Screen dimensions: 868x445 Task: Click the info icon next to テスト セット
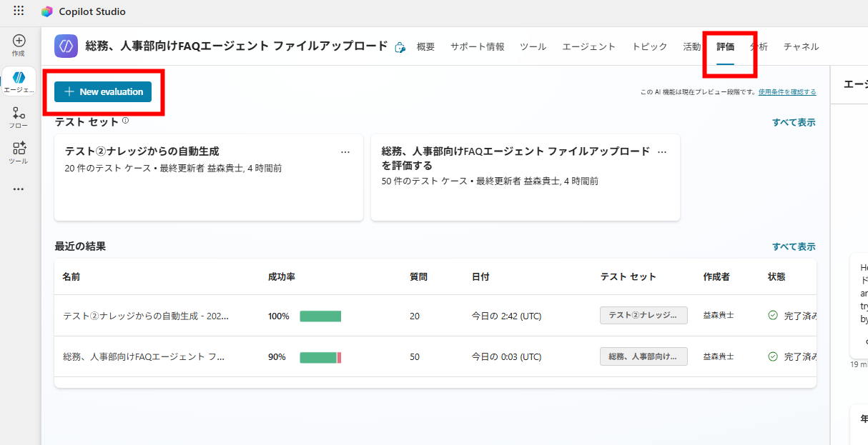tap(125, 121)
